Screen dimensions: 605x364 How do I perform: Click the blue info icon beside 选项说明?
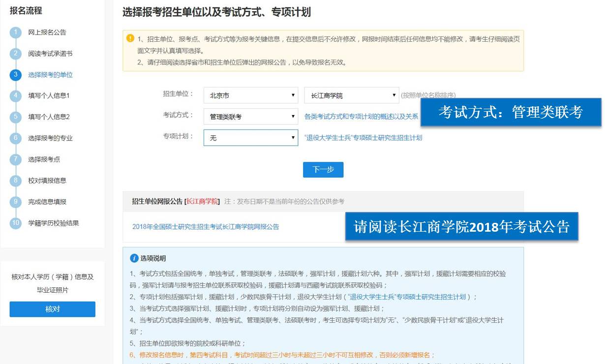click(x=134, y=258)
